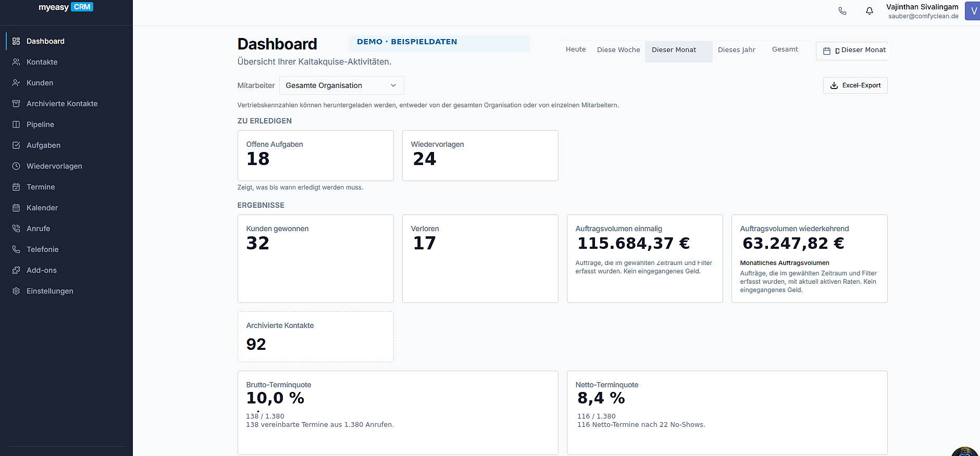Click the Dashboard grid icon in sidebar
The height and width of the screenshot is (456, 980).
pos(16,41)
